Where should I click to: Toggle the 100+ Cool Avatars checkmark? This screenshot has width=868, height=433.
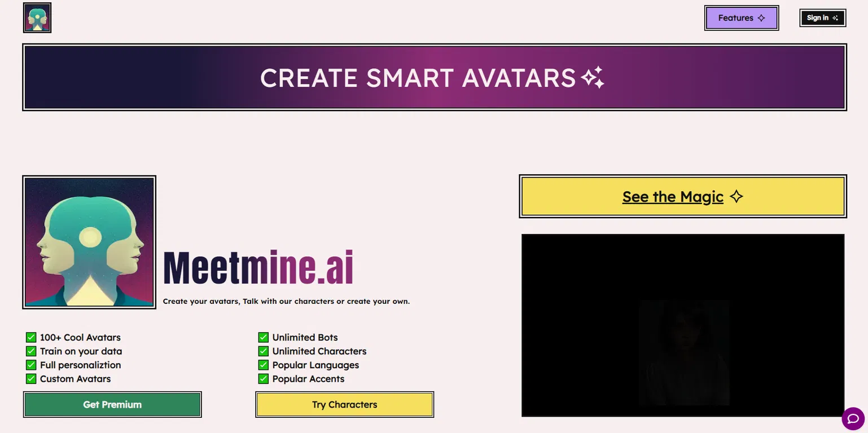point(31,338)
